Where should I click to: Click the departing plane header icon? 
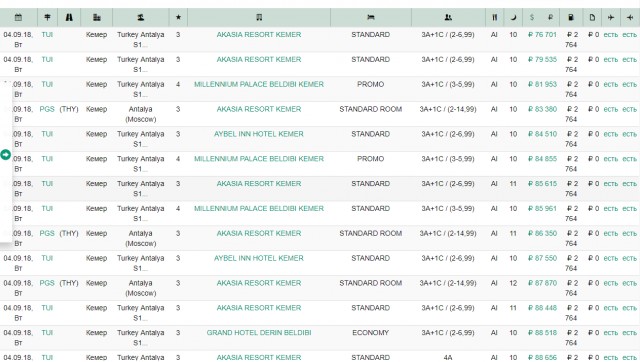click(611, 17)
